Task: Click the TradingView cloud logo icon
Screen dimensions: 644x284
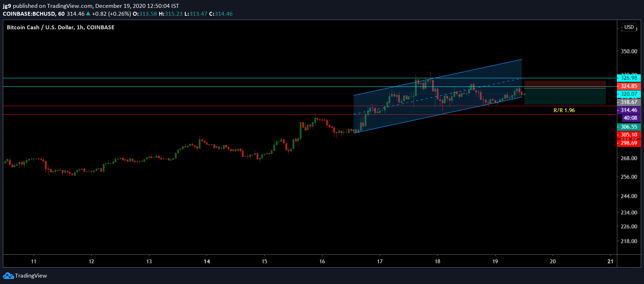Action: pos(8,276)
